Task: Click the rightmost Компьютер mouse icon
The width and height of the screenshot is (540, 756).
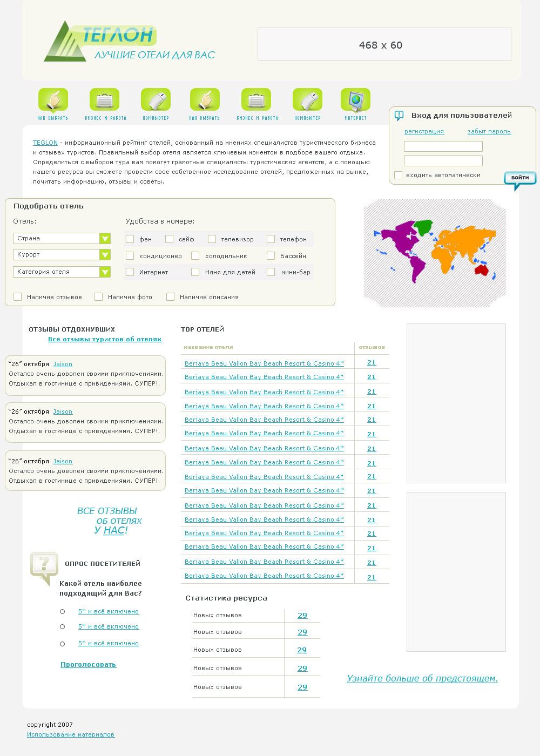Action: 307,100
